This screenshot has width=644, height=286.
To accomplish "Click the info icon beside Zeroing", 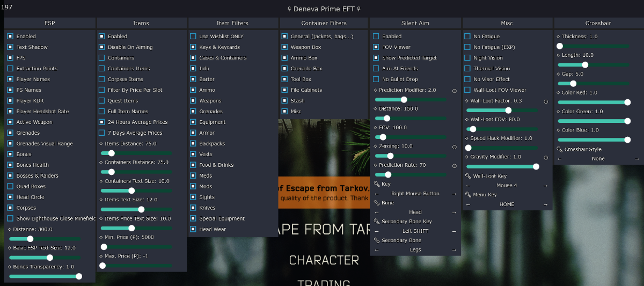I will tap(455, 146).
